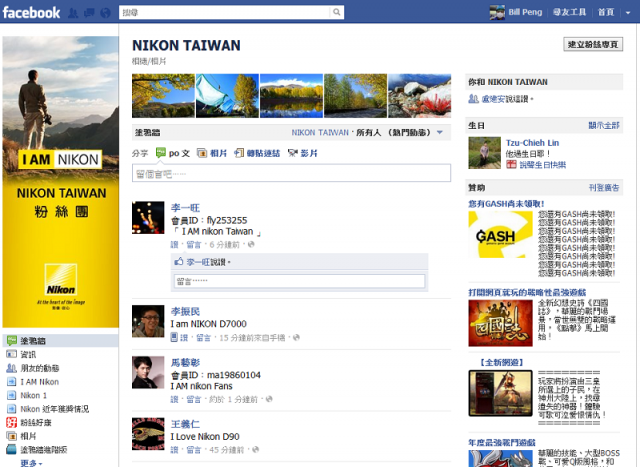Show all birthdays link
The width and height of the screenshot is (640, 467).
(604, 125)
